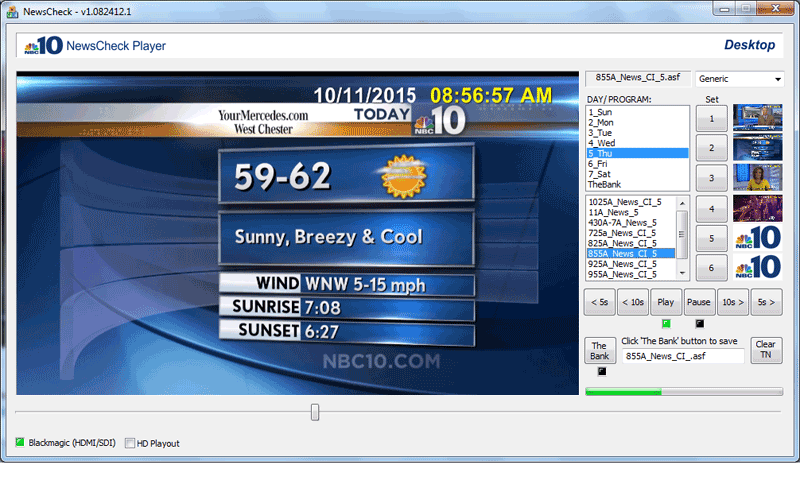
Task: Start playback with the Play button
Action: pyautogui.click(x=665, y=302)
